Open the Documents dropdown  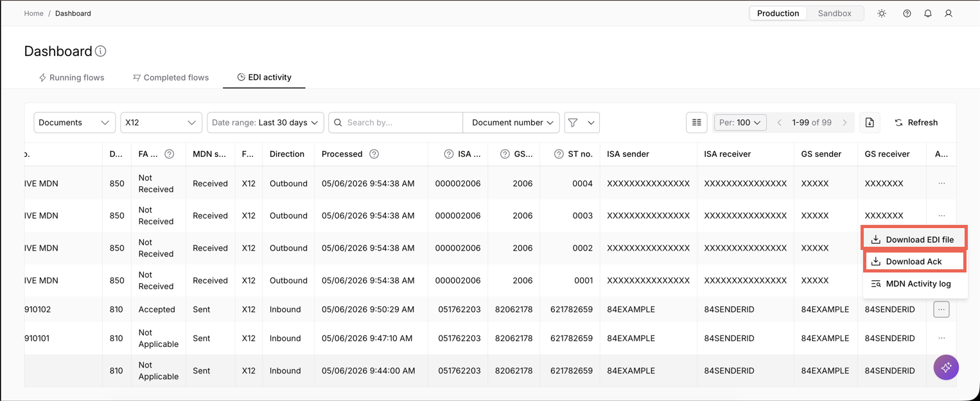(x=74, y=123)
